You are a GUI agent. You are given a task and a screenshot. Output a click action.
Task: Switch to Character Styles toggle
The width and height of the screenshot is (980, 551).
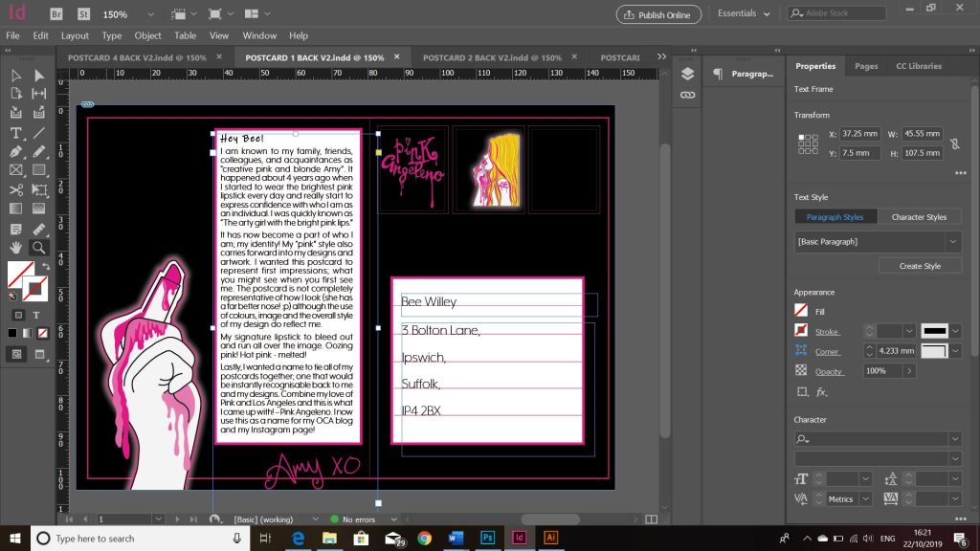(919, 217)
